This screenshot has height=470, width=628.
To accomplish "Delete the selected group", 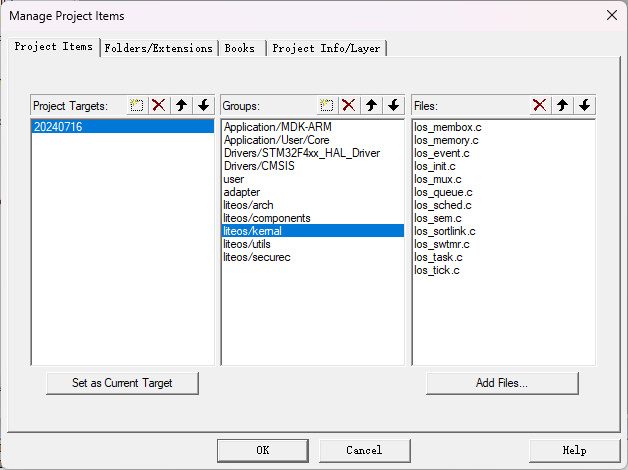I will pyautogui.click(x=349, y=106).
